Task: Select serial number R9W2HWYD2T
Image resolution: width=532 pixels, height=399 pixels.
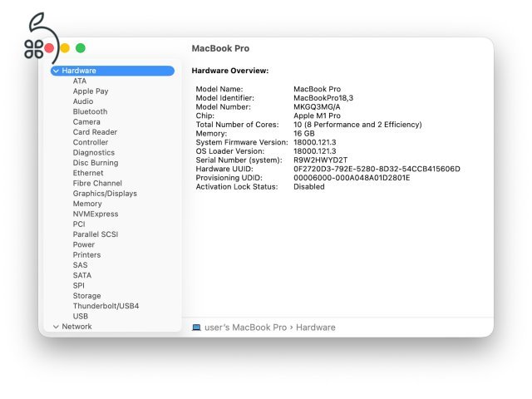Action: click(x=321, y=160)
